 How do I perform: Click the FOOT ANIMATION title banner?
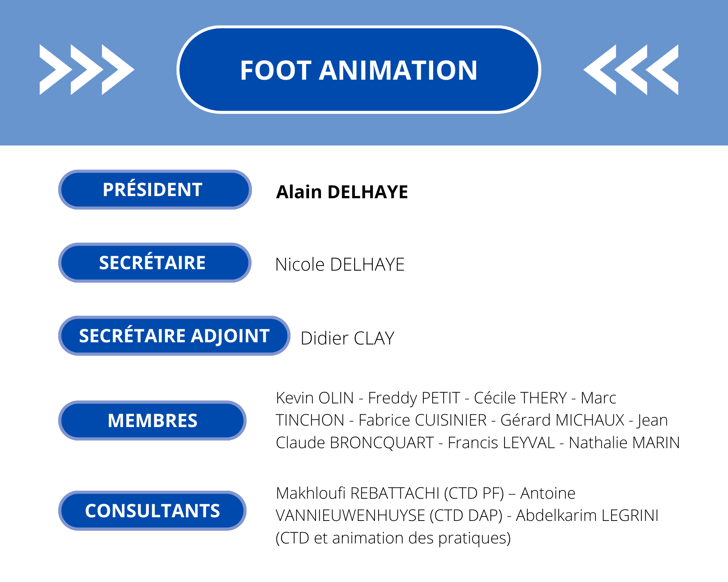pyautogui.click(x=359, y=69)
